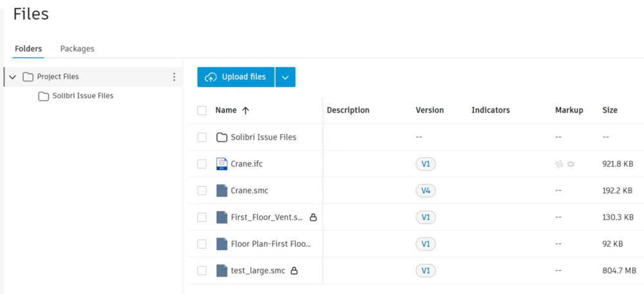644x294 pixels.
Task: Click the markup squiggle icon in Crane.ifc row
Action: coord(559,164)
